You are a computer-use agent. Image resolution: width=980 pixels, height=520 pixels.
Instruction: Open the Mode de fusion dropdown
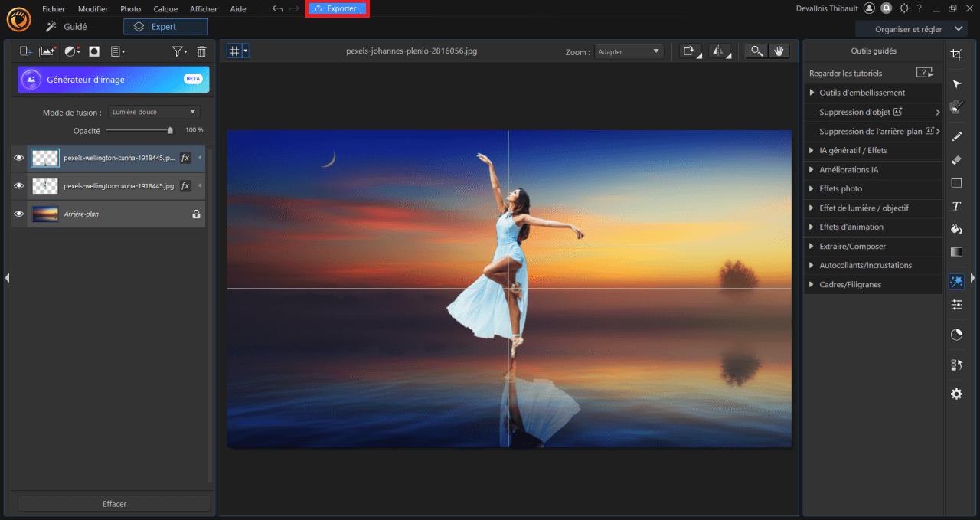point(154,112)
